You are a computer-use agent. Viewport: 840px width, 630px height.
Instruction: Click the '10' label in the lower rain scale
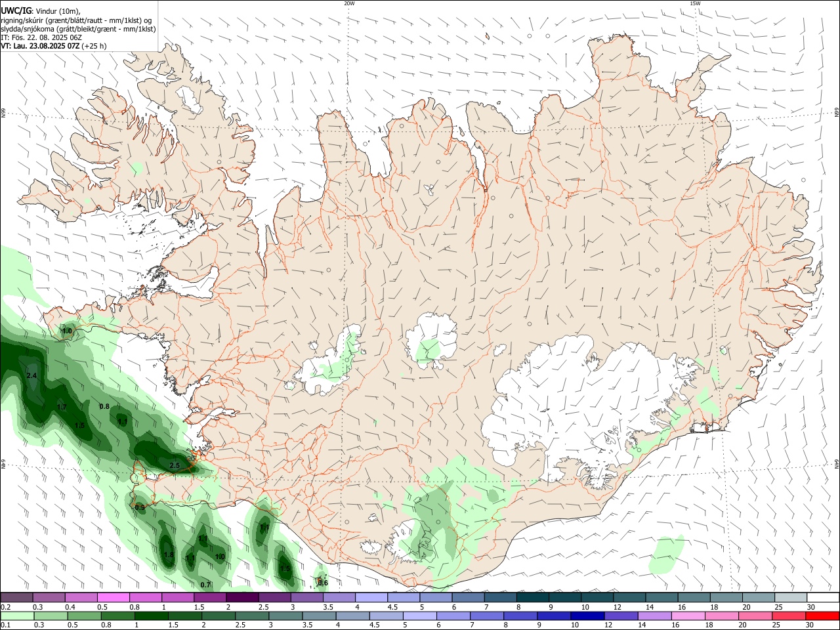click(x=575, y=625)
